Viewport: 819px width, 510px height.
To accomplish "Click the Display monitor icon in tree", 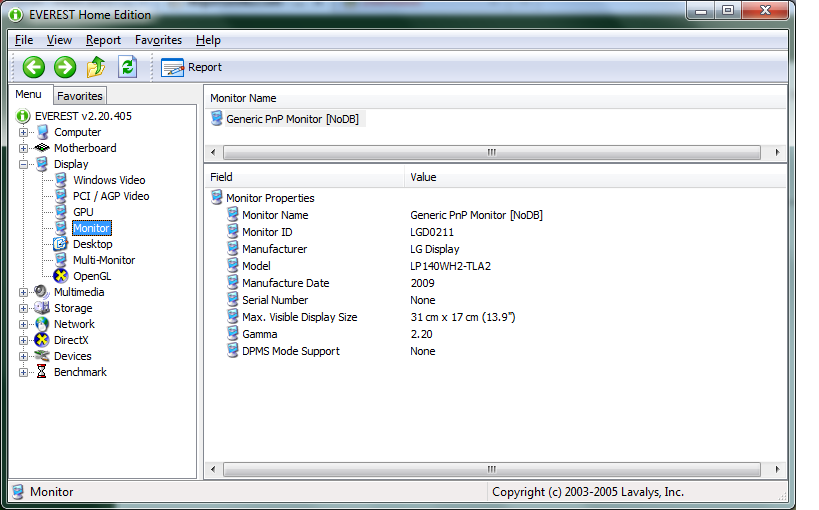I will [x=42, y=164].
